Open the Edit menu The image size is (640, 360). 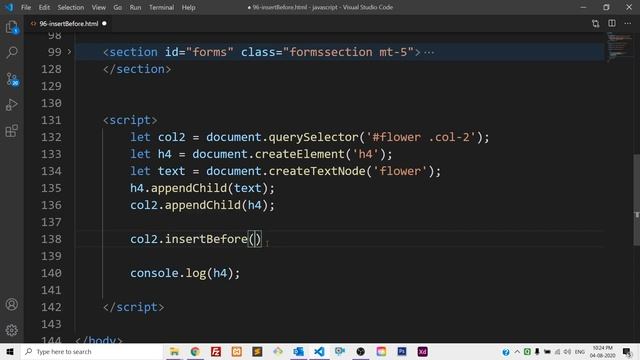tap(44, 7)
